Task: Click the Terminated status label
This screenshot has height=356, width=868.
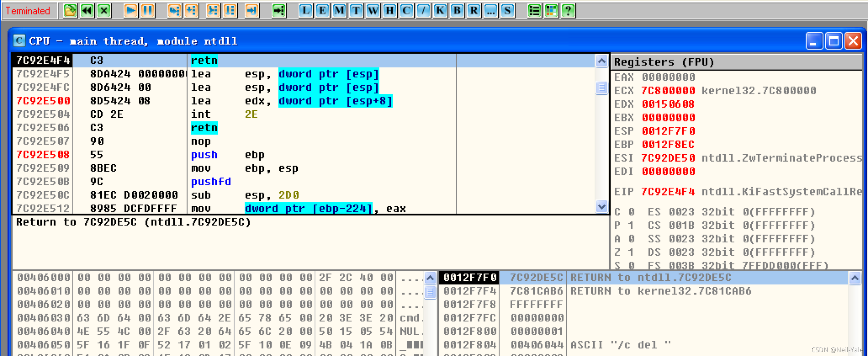Action: 28,11
